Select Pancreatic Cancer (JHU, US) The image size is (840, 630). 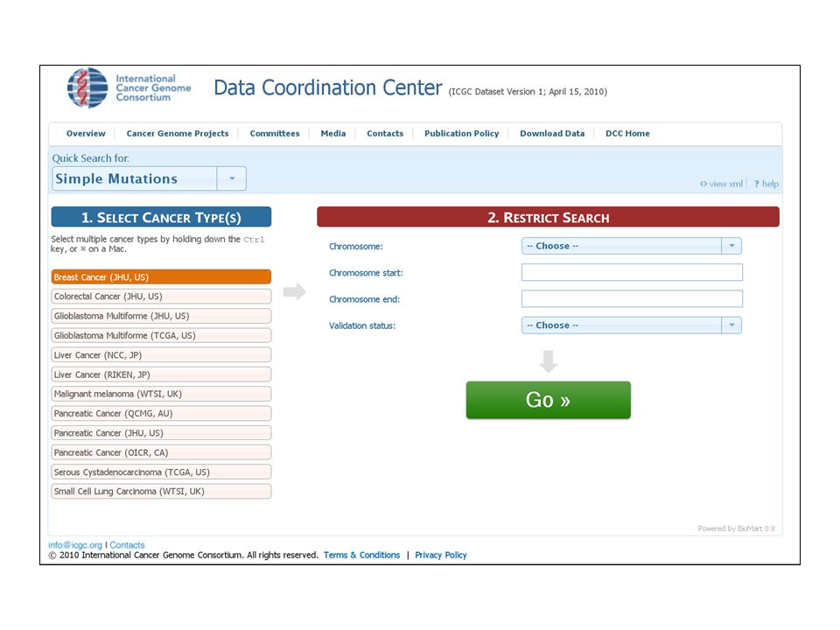tap(161, 433)
